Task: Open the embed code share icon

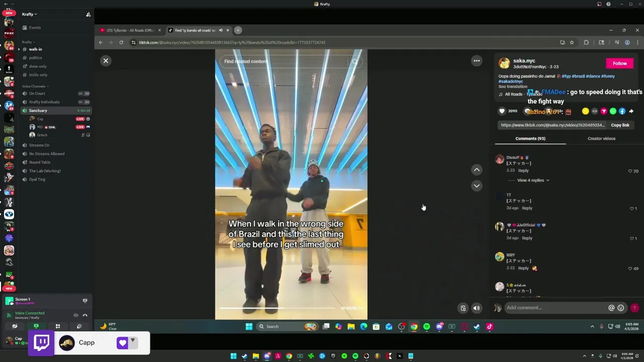Action: tap(595, 112)
